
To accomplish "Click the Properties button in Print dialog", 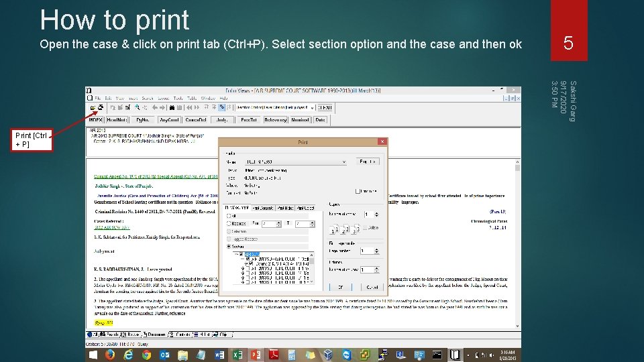I will point(367,162).
